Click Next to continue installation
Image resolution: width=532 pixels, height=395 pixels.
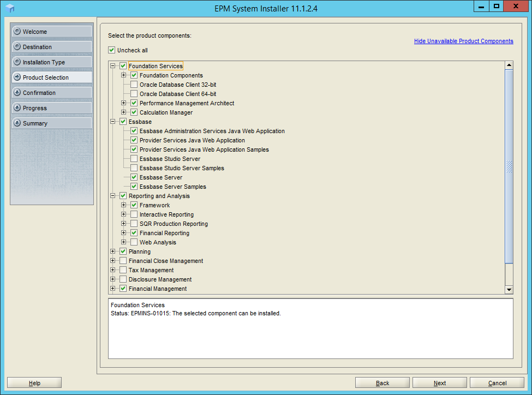click(440, 382)
